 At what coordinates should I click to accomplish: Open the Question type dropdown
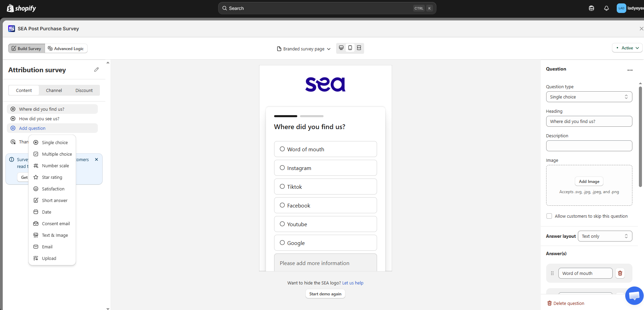click(x=589, y=97)
